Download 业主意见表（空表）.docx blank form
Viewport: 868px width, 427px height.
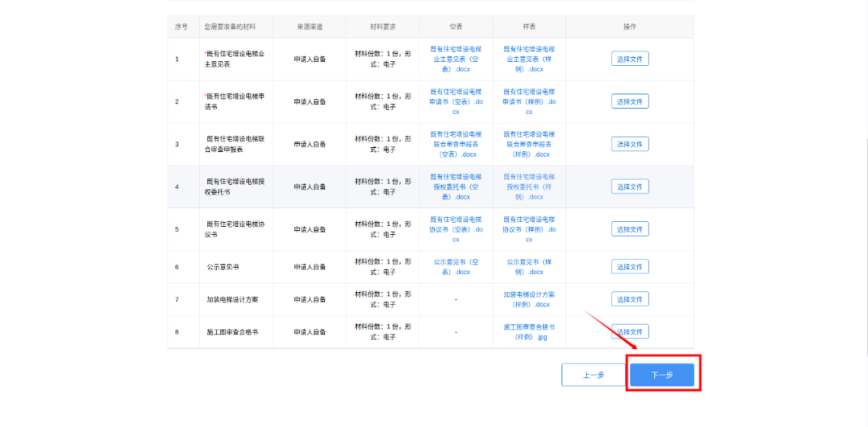456,59
